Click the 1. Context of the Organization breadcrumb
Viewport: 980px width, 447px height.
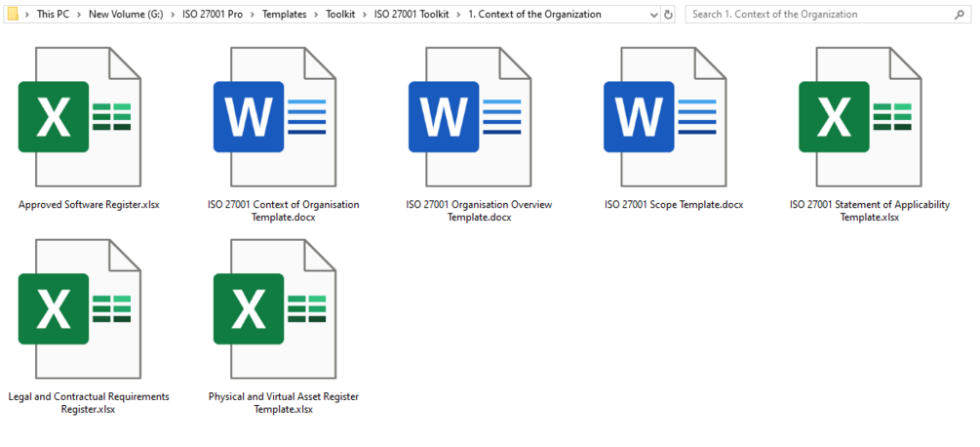point(535,15)
